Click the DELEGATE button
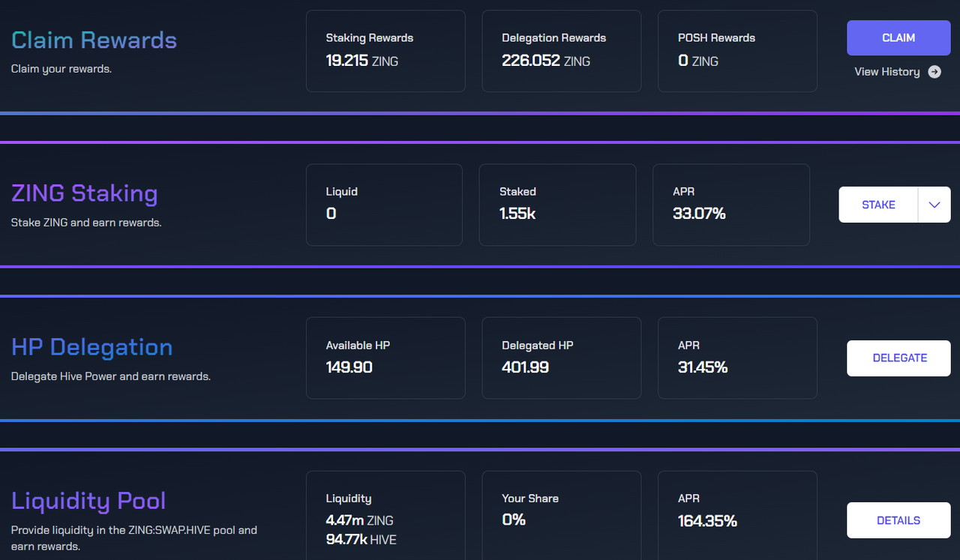This screenshot has height=560, width=960. pyautogui.click(x=899, y=358)
